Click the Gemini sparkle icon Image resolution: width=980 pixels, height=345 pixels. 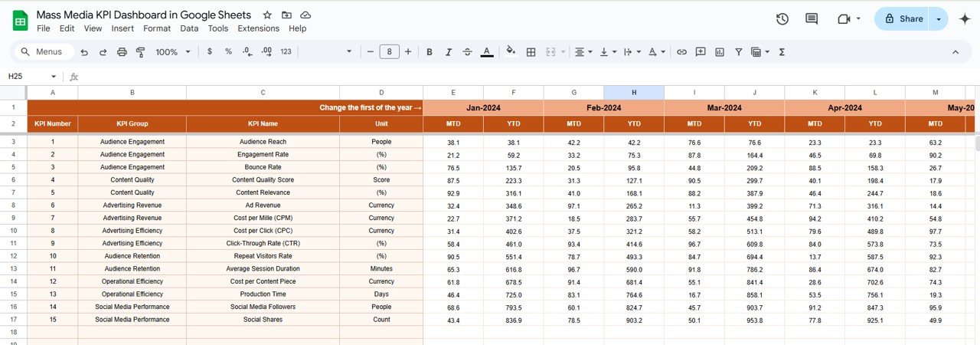point(965,19)
